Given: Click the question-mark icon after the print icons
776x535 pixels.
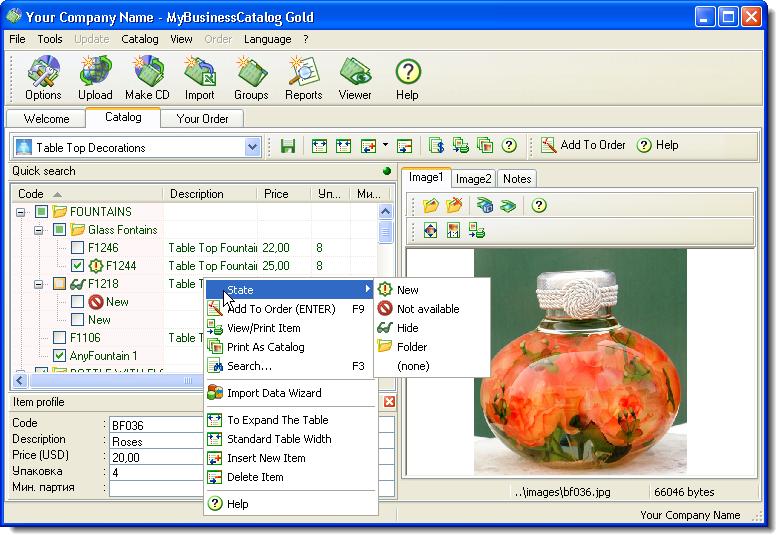Looking at the screenshot, I should point(509,146).
